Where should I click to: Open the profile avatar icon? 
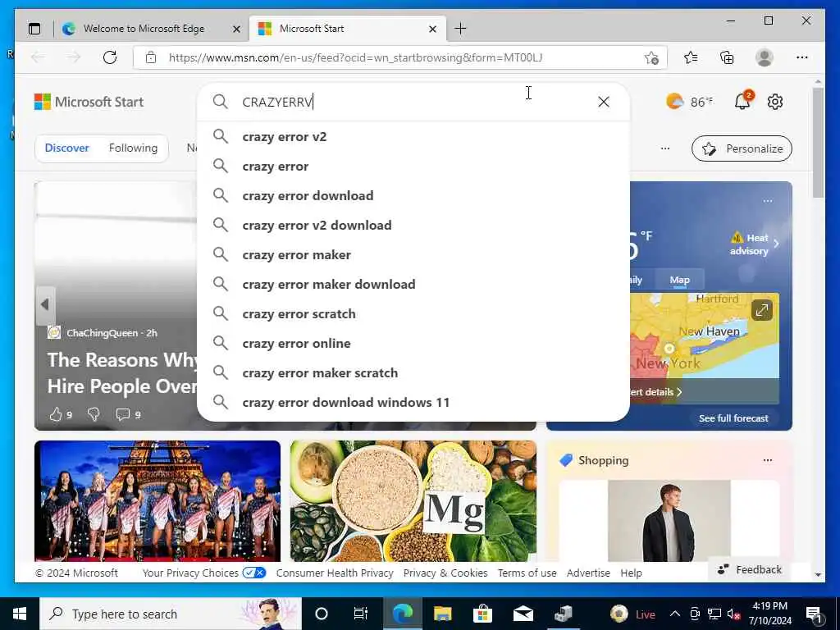click(764, 57)
